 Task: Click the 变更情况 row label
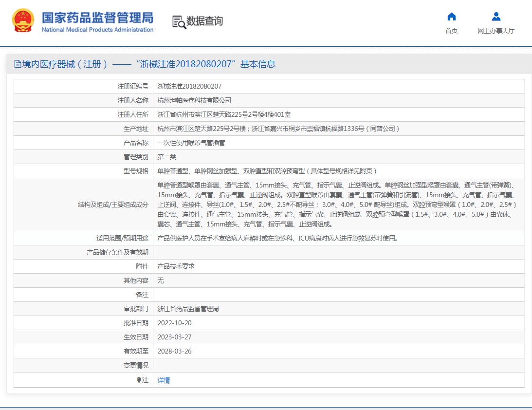tap(136, 365)
